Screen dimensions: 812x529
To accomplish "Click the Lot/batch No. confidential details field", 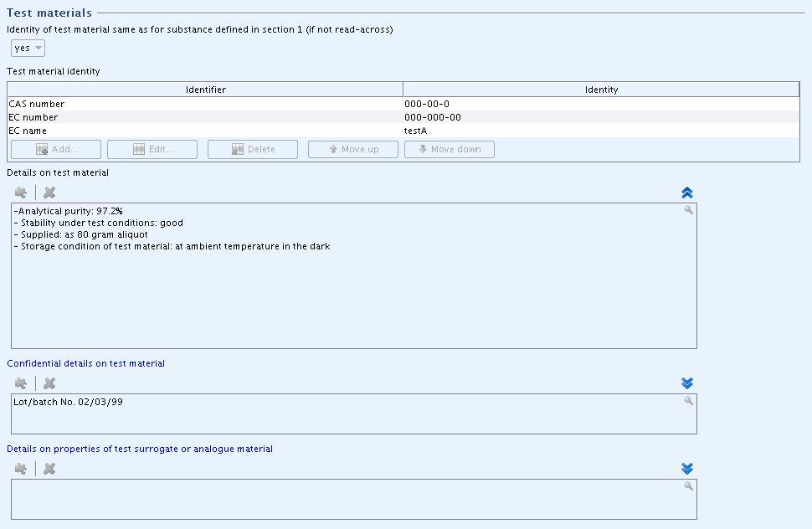I will click(354, 413).
